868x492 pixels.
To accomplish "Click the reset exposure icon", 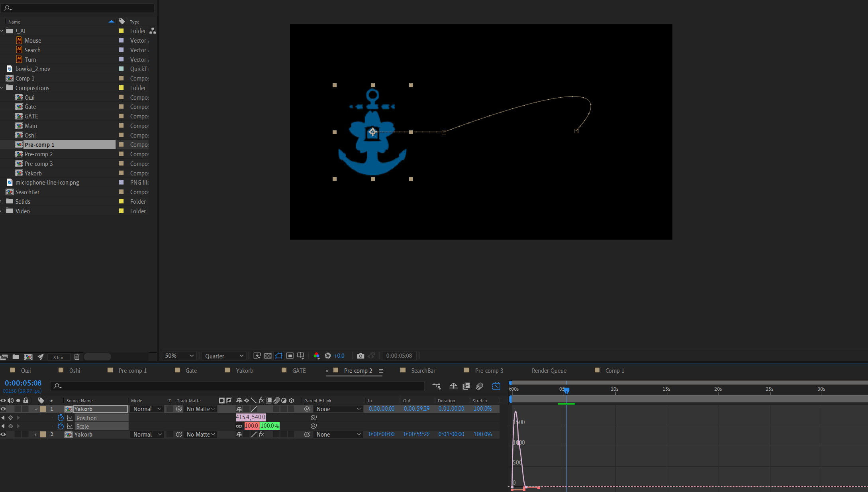I will tap(328, 356).
